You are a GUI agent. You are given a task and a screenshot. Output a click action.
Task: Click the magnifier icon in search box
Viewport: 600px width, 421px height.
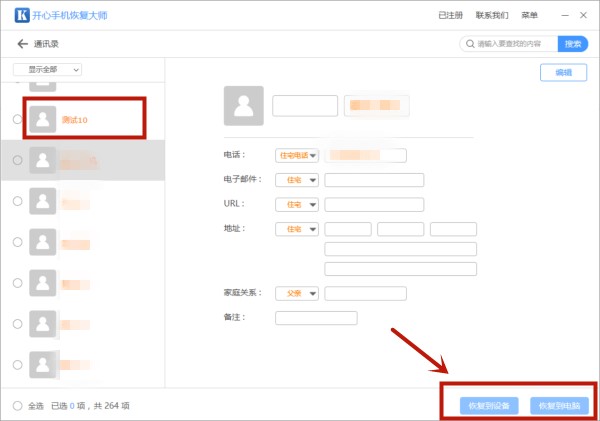pyautogui.click(x=470, y=44)
